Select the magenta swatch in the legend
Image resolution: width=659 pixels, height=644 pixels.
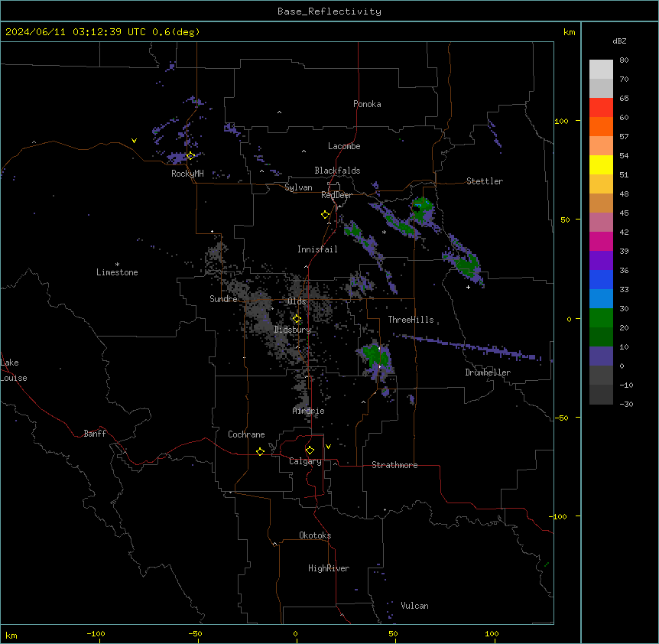[601, 241]
